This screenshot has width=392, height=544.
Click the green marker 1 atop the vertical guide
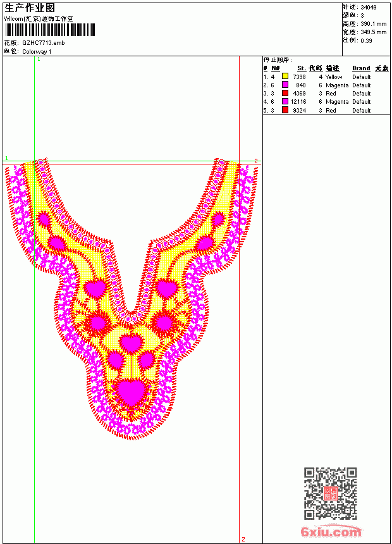tap(39, 59)
